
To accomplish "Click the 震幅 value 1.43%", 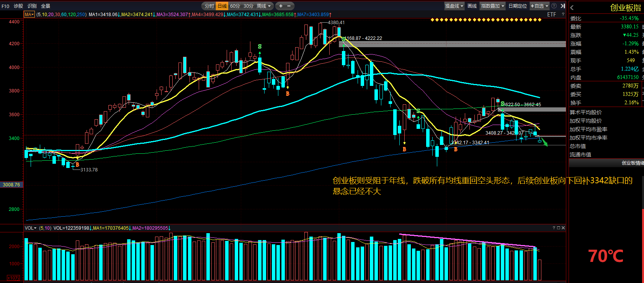I will tap(631, 52).
